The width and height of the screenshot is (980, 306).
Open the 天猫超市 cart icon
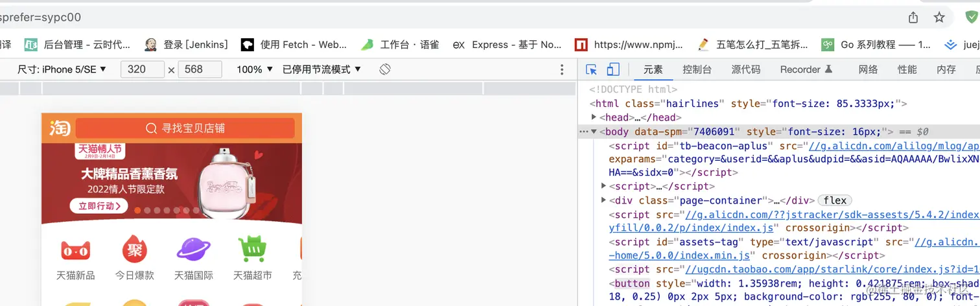pos(252,258)
